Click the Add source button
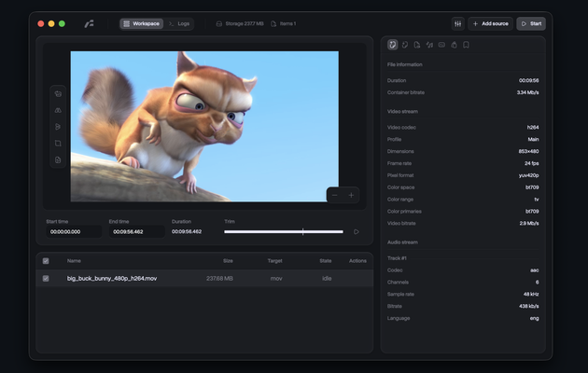588x373 pixels. (x=491, y=23)
